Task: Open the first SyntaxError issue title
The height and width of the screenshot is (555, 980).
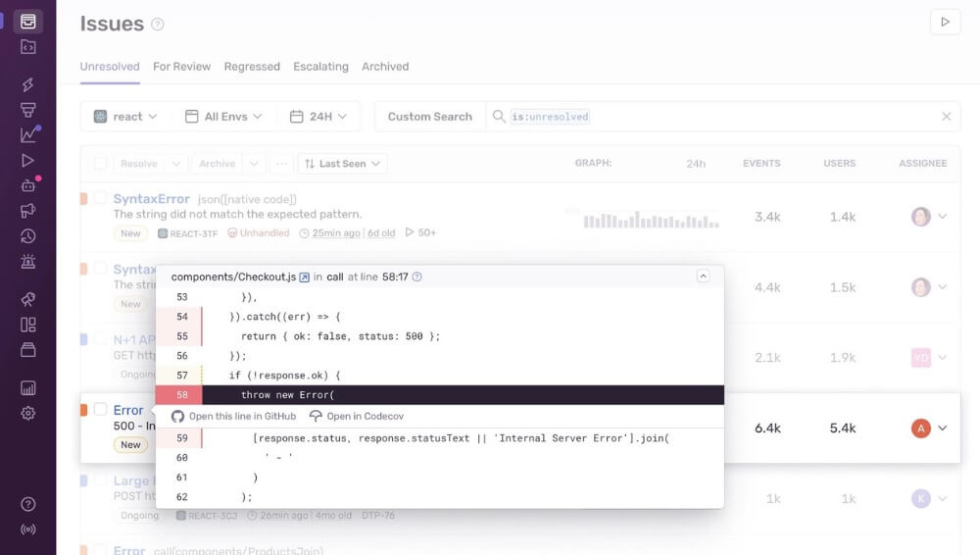Action: 151,198
